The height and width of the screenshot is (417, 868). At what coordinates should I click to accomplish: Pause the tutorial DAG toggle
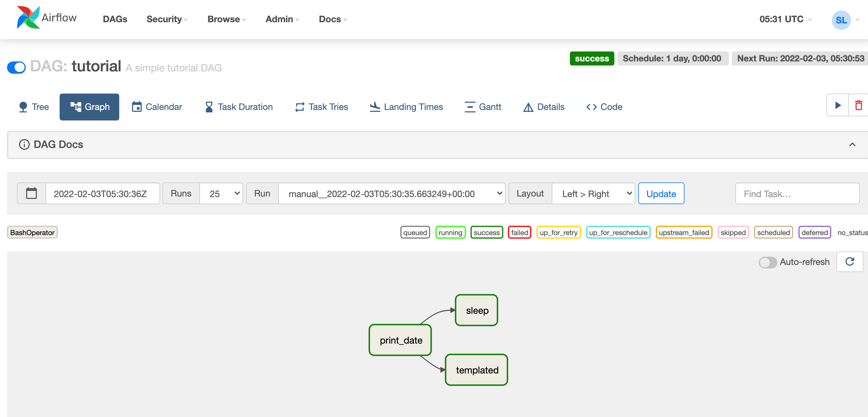[x=16, y=67]
